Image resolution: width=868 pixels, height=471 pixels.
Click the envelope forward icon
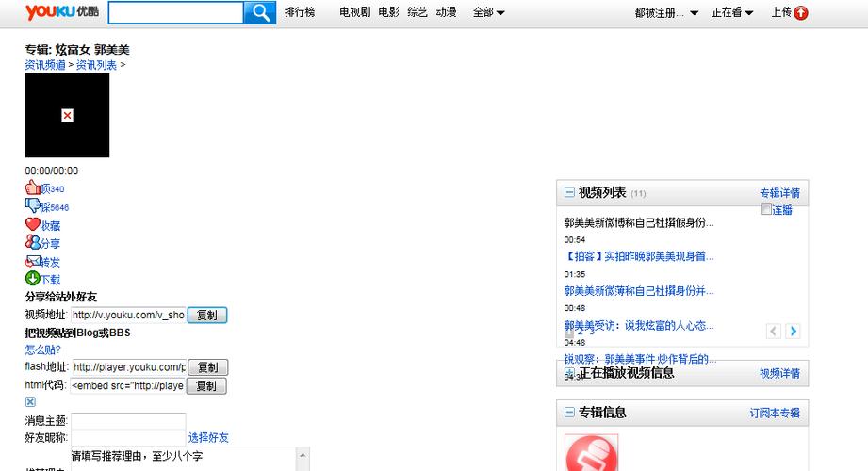click(x=33, y=261)
